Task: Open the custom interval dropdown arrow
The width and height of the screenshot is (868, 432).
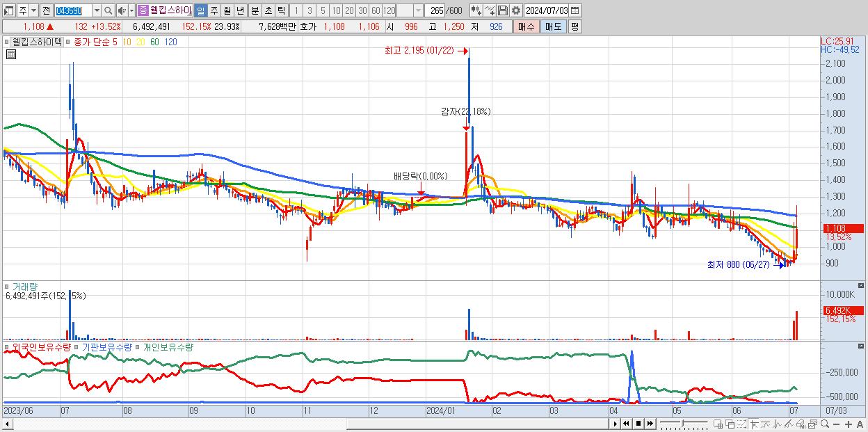Action: (418, 10)
